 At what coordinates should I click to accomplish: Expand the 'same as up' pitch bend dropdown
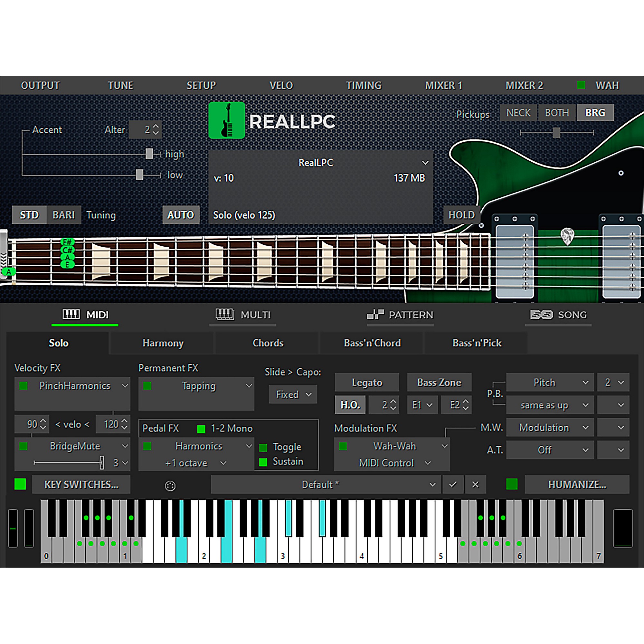tap(586, 405)
